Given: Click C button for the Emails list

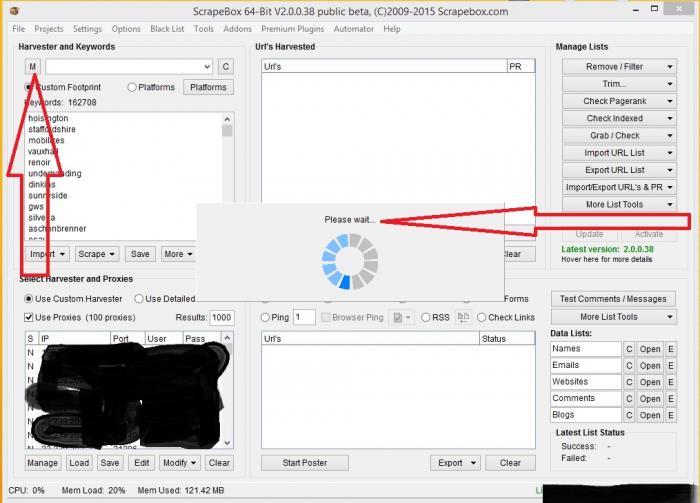Looking at the screenshot, I should 629,366.
